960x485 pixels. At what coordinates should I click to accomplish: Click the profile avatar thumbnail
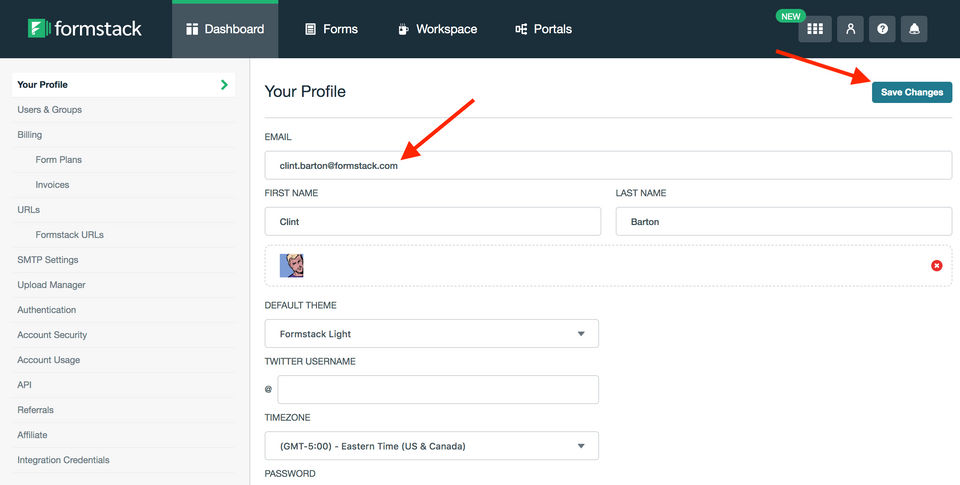(291, 265)
